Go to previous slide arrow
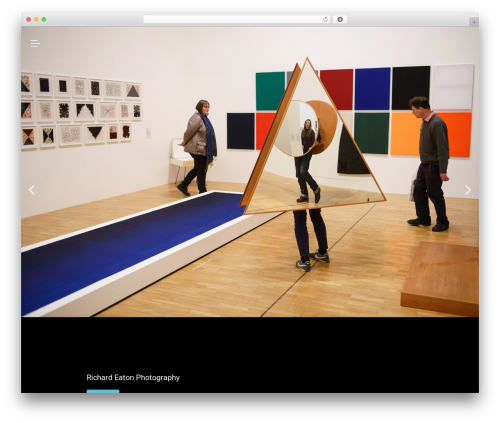 coord(32,190)
